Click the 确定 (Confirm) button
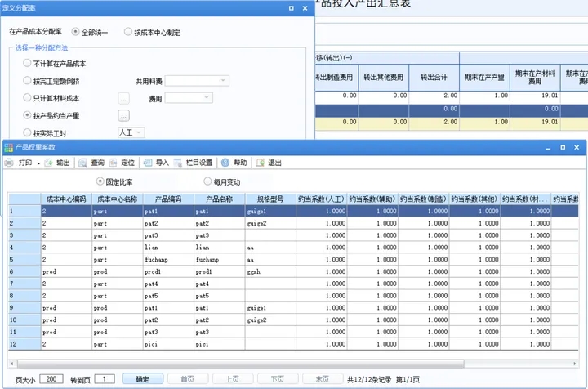Viewport: 588px width, 389px height. pyautogui.click(x=142, y=379)
